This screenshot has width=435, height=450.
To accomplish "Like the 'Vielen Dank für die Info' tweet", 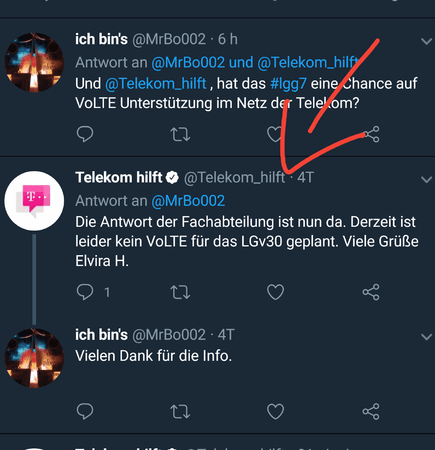I will point(276,411).
